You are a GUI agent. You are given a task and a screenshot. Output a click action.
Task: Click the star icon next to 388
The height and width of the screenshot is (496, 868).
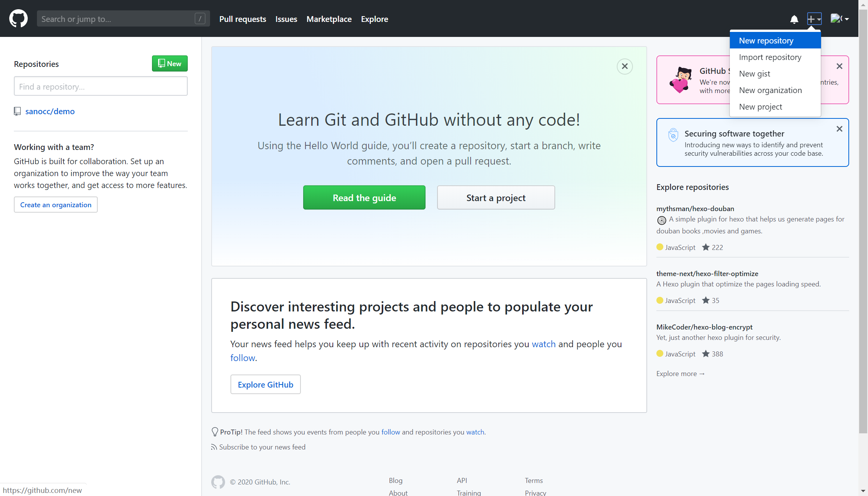pos(705,354)
